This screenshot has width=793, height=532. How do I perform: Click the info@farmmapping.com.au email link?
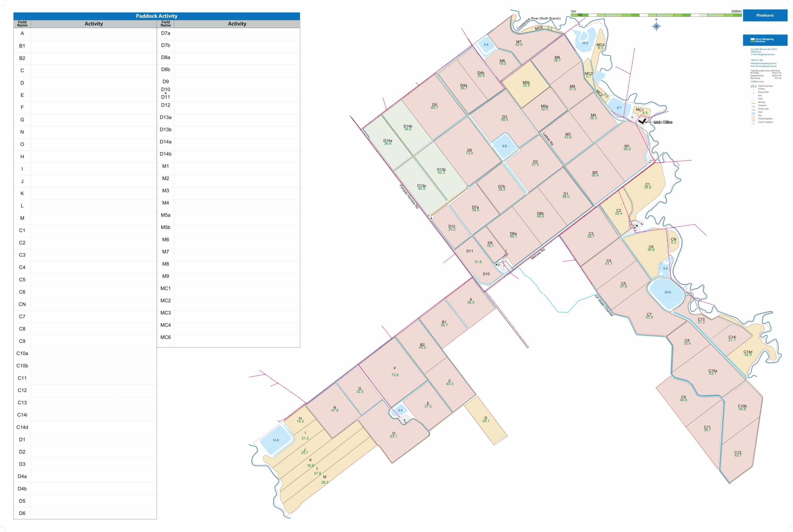763,63
